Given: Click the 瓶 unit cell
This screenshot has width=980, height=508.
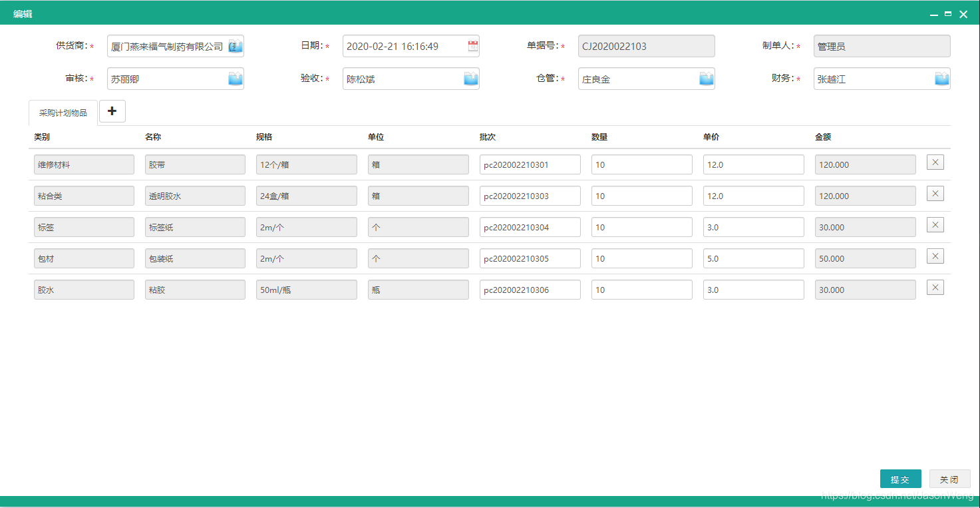Looking at the screenshot, I should point(418,290).
